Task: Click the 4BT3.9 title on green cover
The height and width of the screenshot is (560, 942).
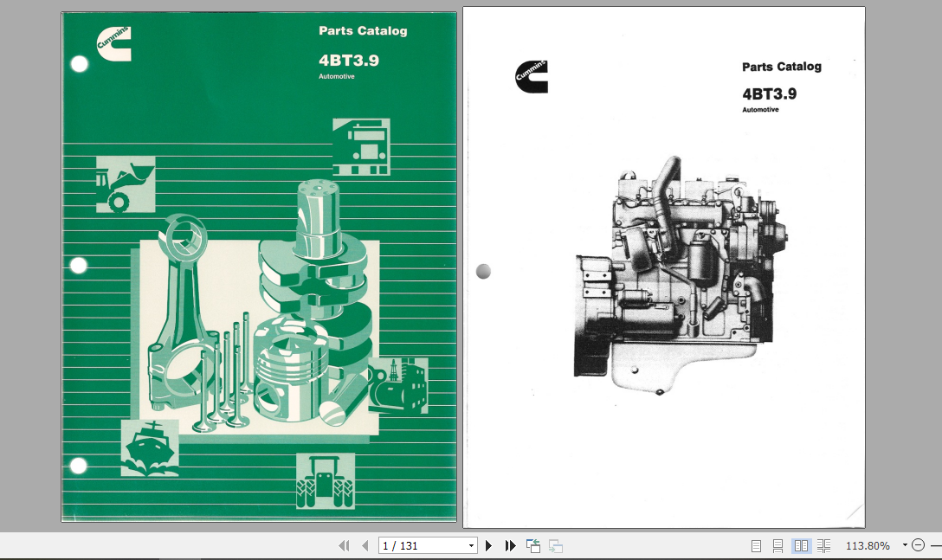Action: pos(349,60)
